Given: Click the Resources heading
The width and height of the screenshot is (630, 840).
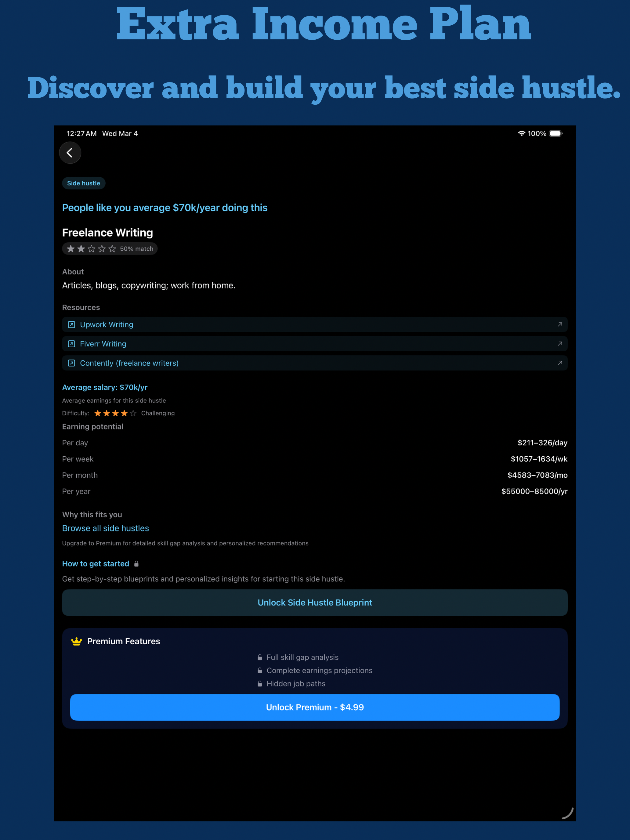Looking at the screenshot, I should pyautogui.click(x=81, y=307).
